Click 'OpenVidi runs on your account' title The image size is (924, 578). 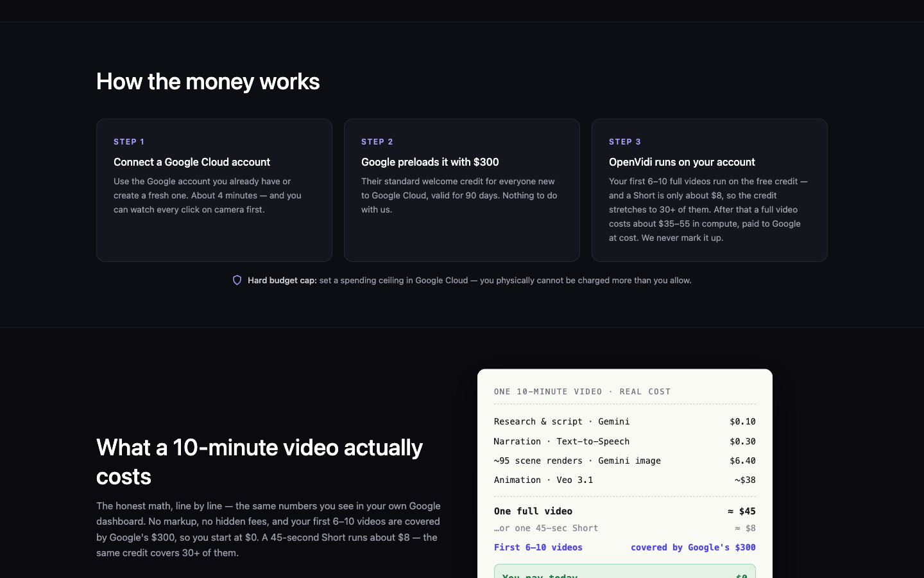(682, 162)
